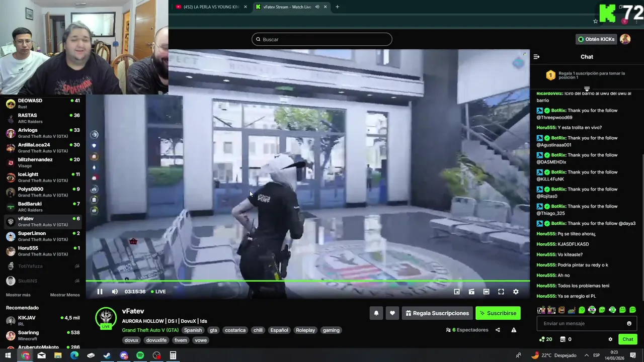
Task: Switch to vFatev Stream browser tab
Action: click(287, 7)
